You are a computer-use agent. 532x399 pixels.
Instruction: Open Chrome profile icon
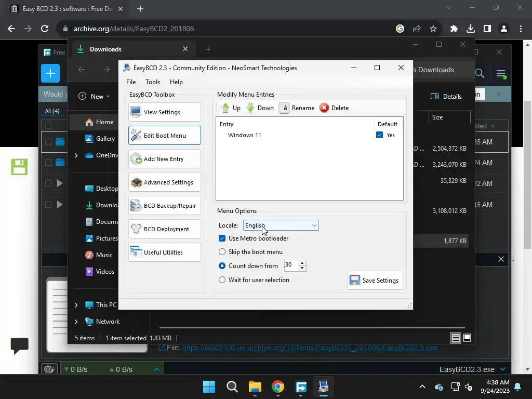504,29
